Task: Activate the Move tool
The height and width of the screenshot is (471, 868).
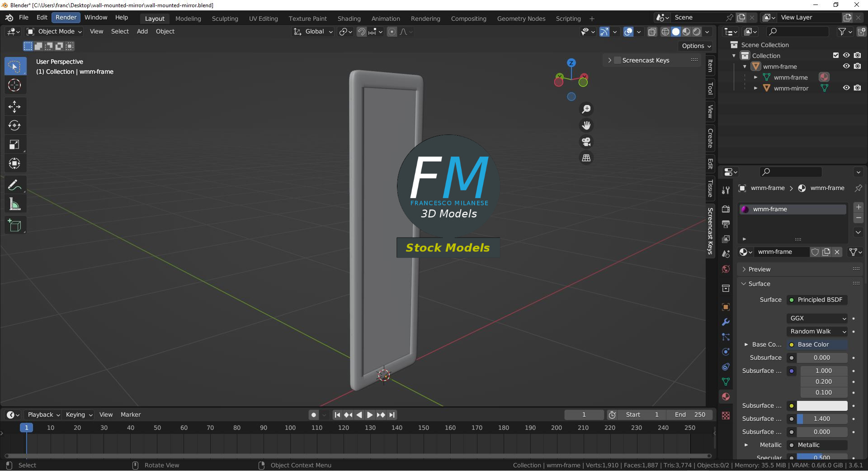Action: click(x=14, y=106)
